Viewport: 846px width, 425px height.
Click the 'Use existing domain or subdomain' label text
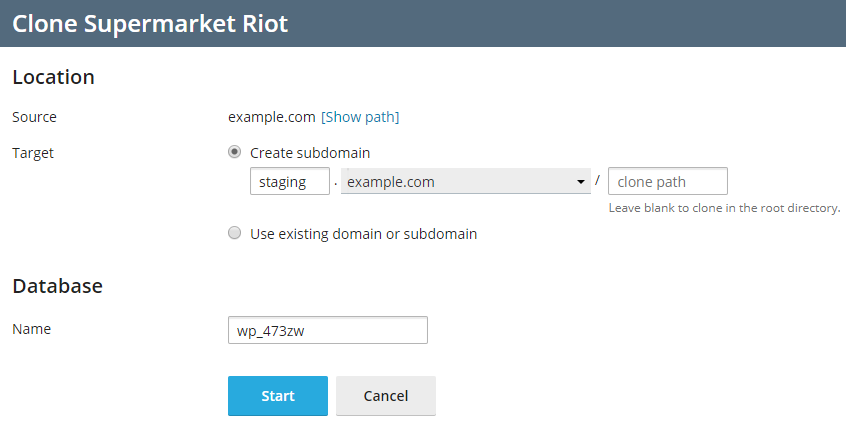pyautogui.click(x=363, y=234)
